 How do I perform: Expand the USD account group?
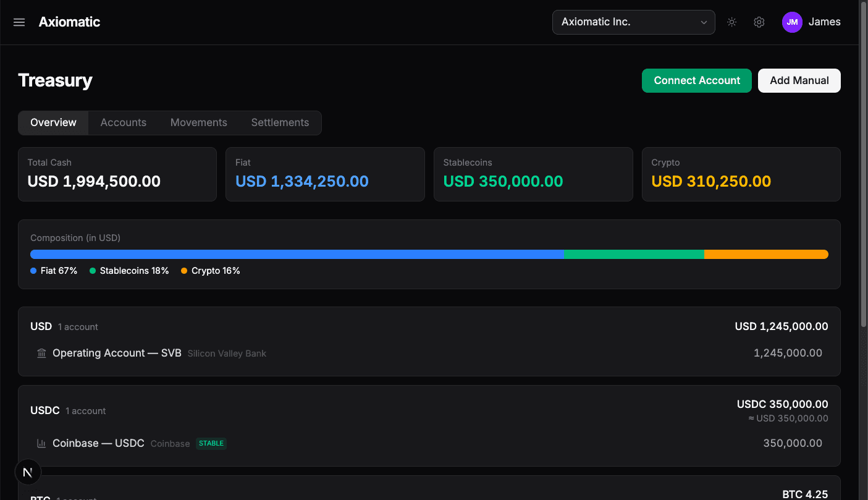click(41, 326)
